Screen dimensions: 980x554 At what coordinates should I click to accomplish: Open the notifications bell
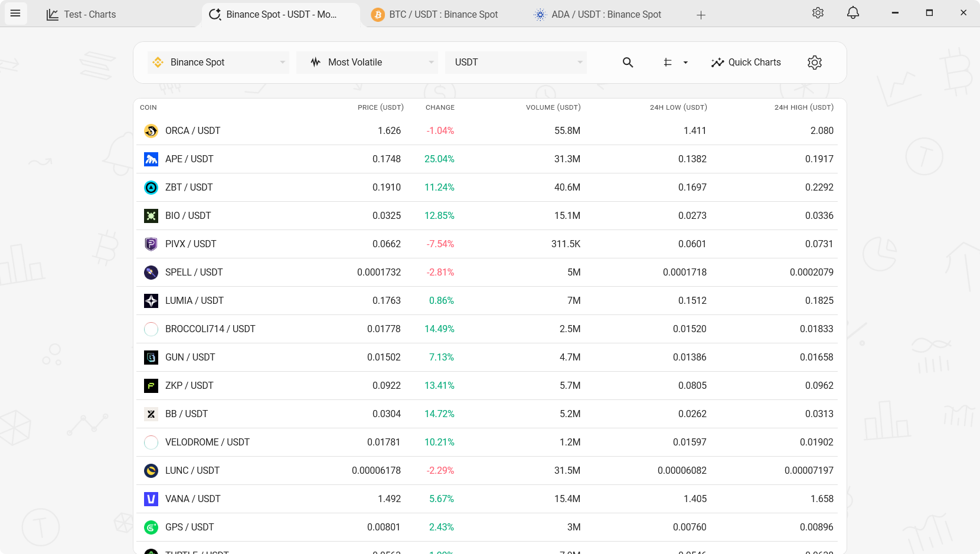point(852,13)
